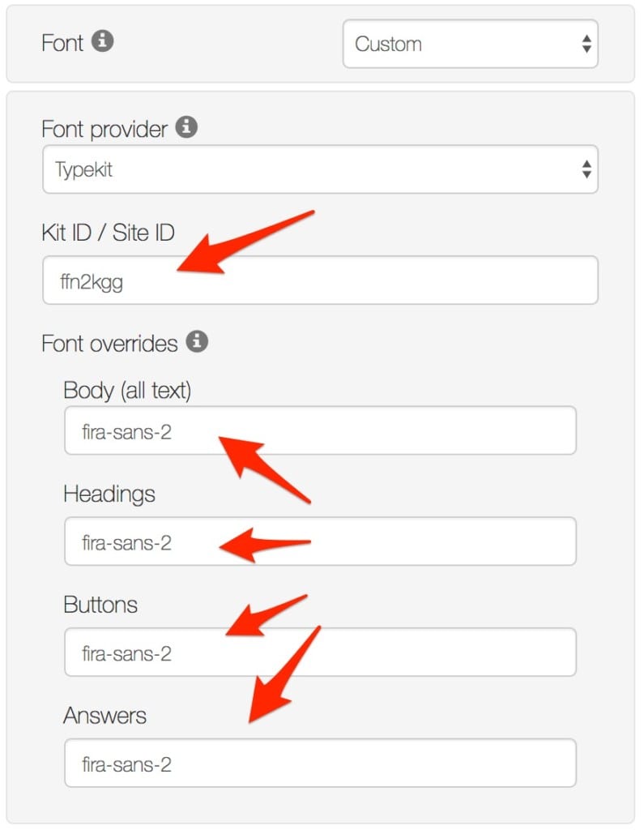Click the Headings label
This screenshot has width=644, height=830.
(109, 494)
